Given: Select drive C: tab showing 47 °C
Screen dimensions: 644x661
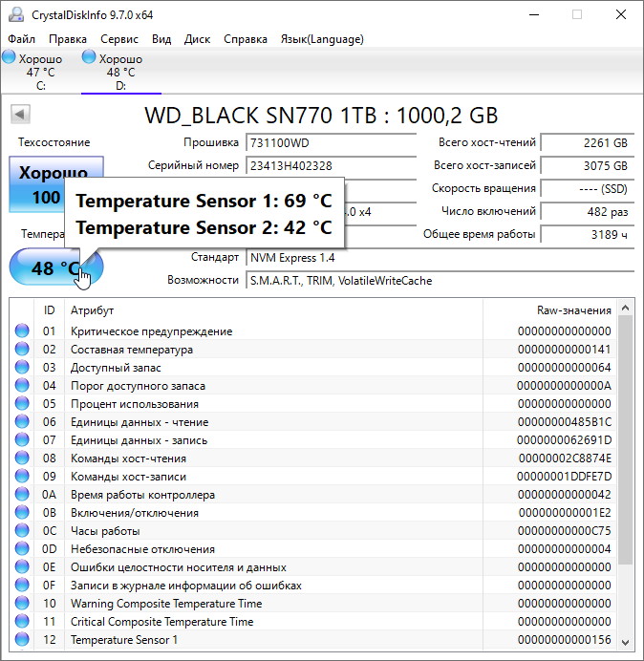Looking at the screenshot, I should pos(40,72).
